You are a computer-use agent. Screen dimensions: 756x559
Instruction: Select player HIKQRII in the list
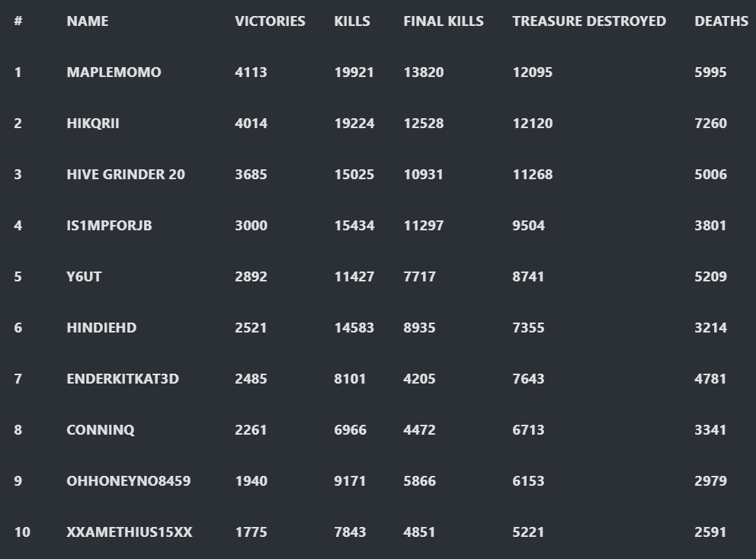(92, 124)
